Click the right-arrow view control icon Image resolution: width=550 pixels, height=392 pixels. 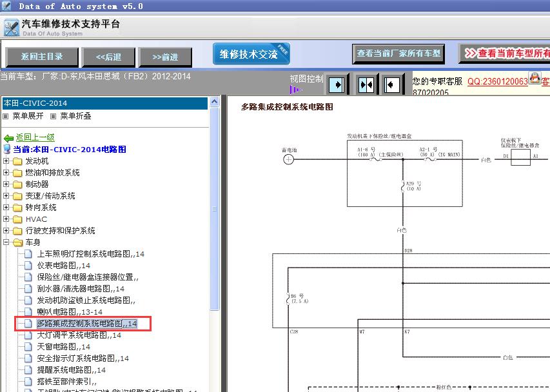(337, 84)
